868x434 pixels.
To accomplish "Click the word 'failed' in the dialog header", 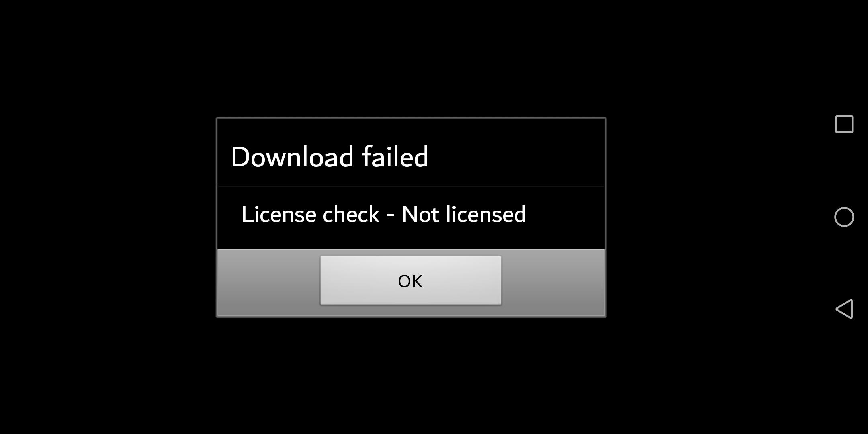I will point(395,156).
